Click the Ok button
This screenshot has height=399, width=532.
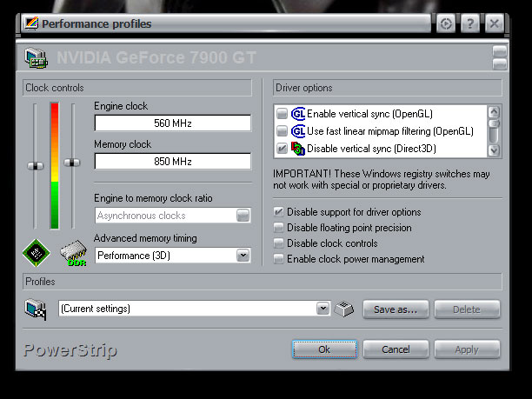click(x=324, y=349)
